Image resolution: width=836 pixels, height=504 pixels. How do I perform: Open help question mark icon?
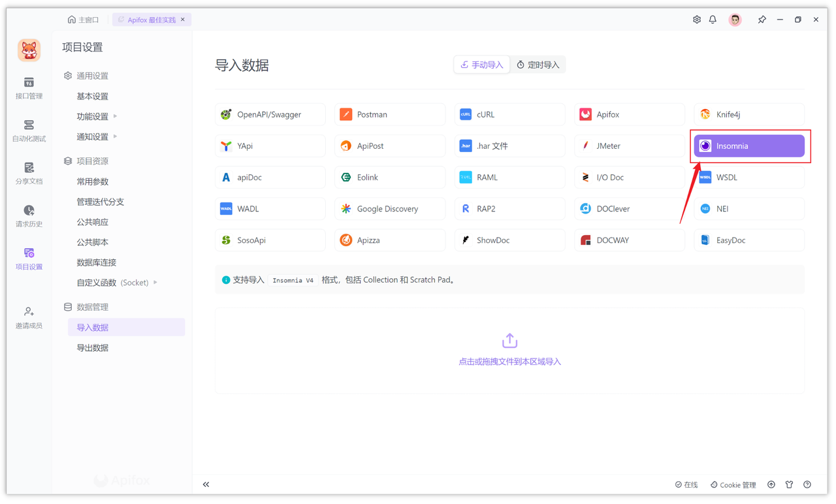coord(807,484)
